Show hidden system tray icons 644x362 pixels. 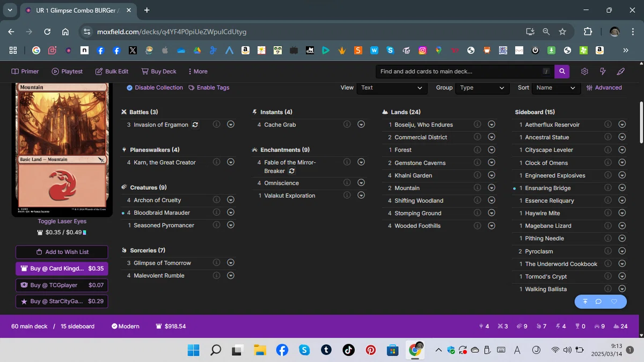[438, 350]
